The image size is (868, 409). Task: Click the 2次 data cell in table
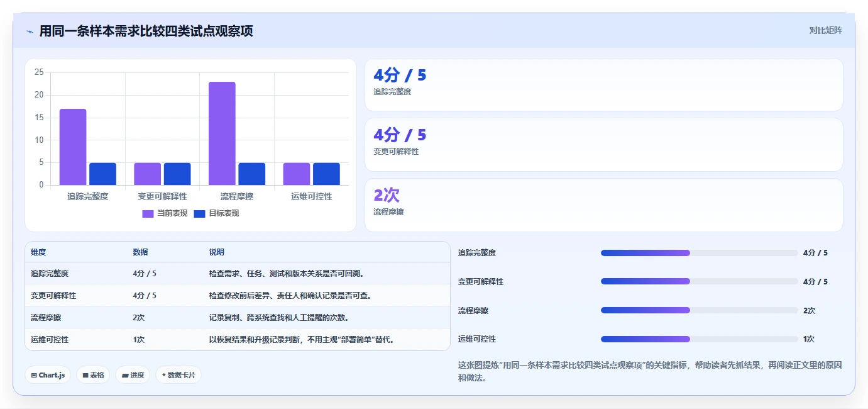139,318
